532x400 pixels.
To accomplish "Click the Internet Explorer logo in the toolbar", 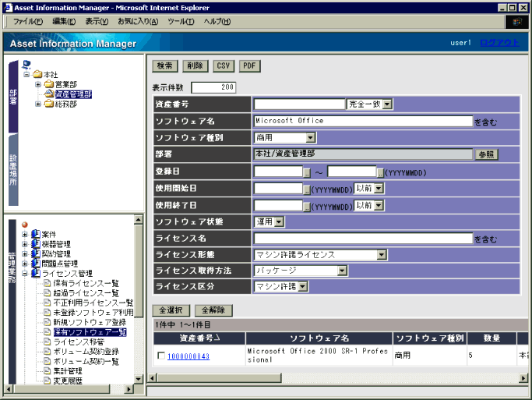I will 516,22.
